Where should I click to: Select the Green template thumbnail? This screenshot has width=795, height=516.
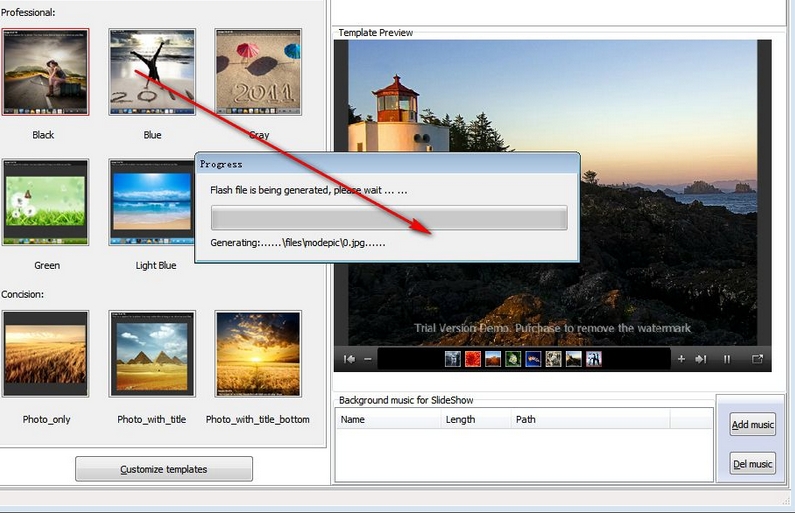[46, 201]
